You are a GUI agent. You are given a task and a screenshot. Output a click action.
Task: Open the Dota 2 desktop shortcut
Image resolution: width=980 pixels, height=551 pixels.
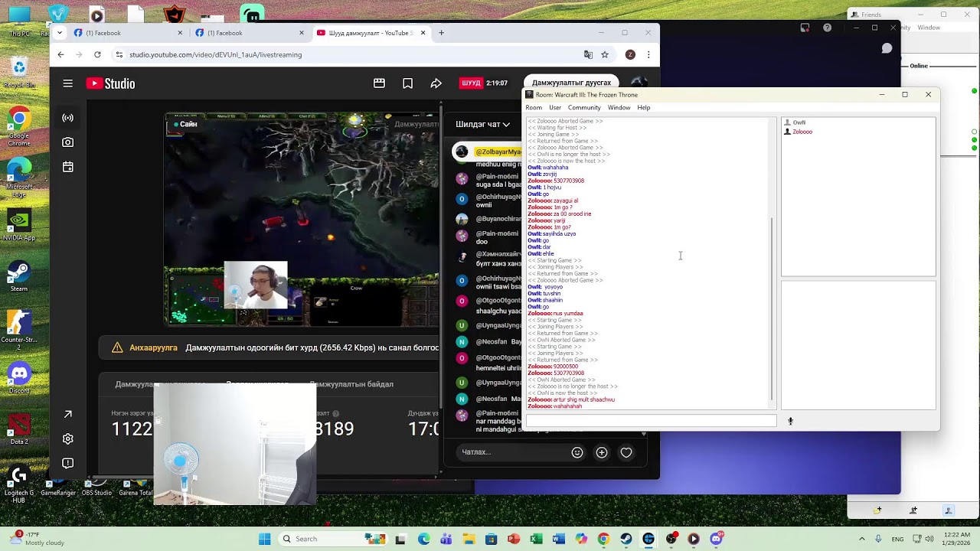(19, 429)
